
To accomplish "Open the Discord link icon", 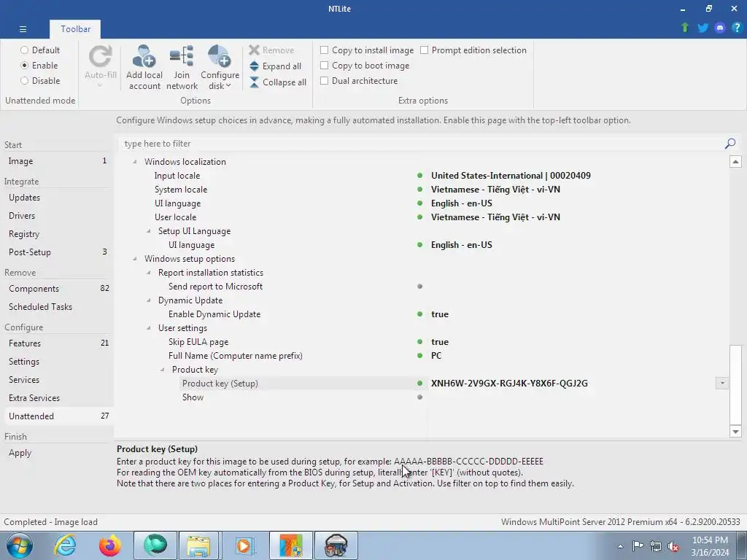I will click(720, 28).
